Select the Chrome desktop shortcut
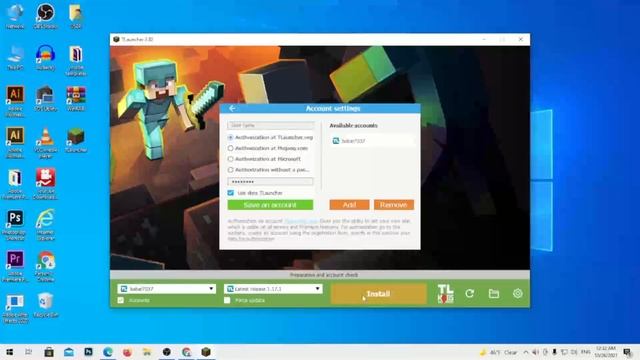640x360 pixels. tap(45, 267)
